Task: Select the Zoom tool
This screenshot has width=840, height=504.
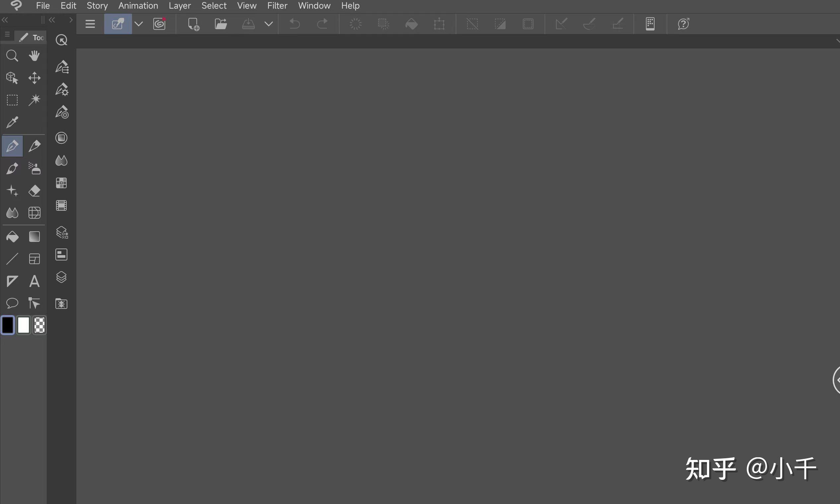Action: (x=12, y=55)
